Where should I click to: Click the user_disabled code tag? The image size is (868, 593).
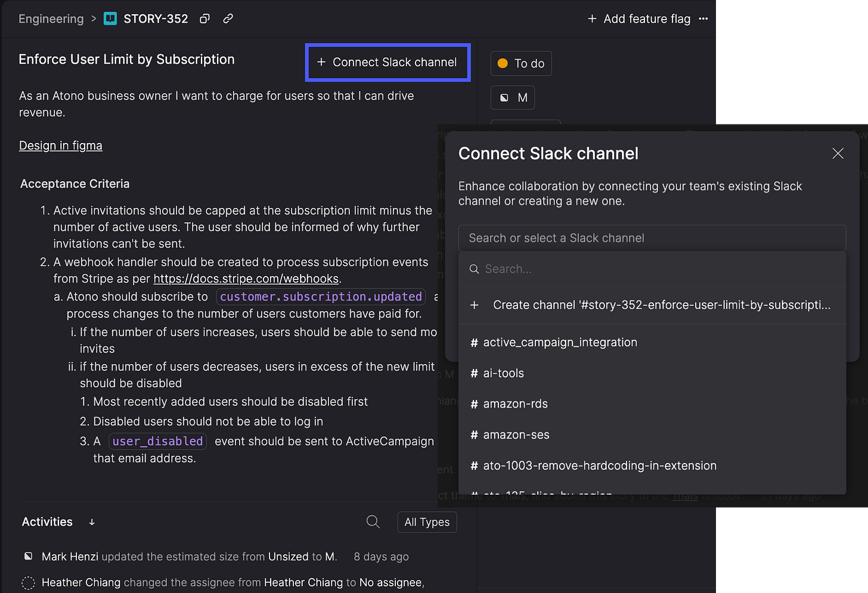[x=157, y=441]
